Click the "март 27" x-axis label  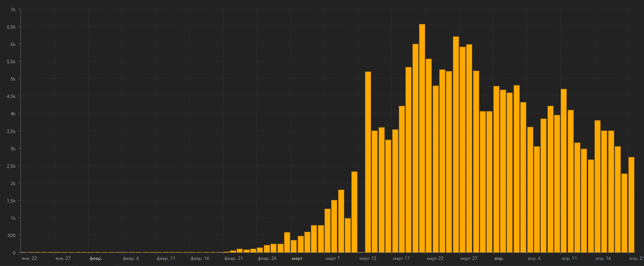click(x=469, y=259)
